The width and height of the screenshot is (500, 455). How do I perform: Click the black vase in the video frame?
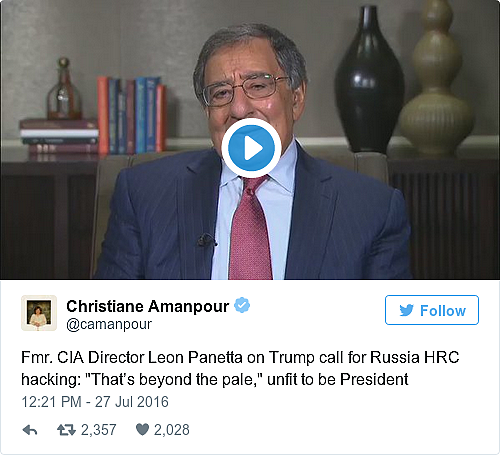[369, 79]
